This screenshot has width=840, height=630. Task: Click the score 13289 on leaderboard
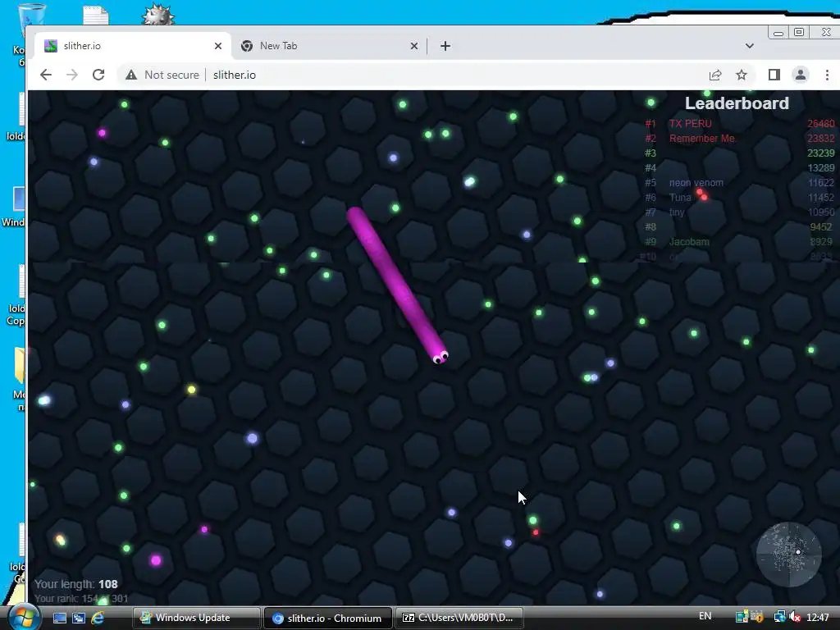click(x=820, y=167)
